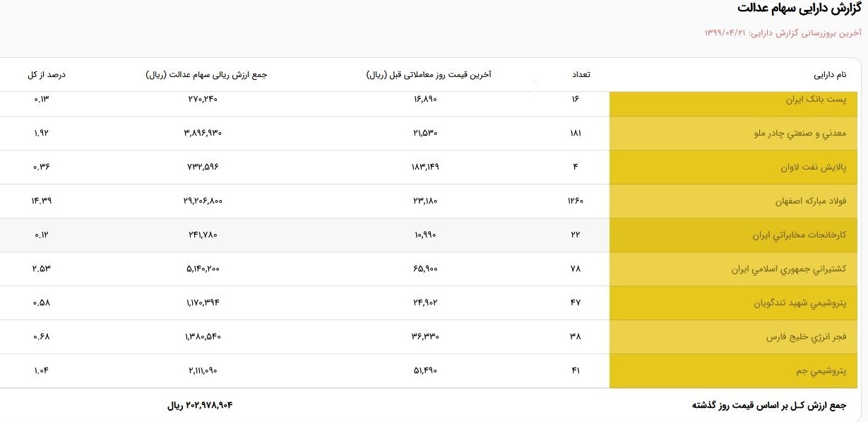
Task: Click the 'تعداد' column header
Action: (x=581, y=75)
